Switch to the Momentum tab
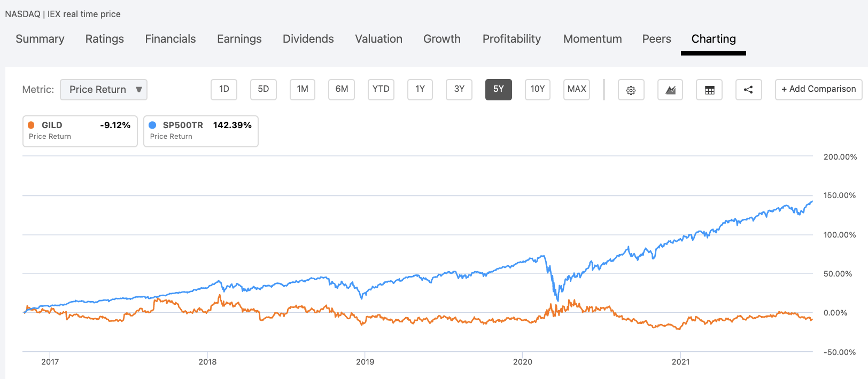The width and height of the screenshot is (868, 379). (x=592, y=38)
